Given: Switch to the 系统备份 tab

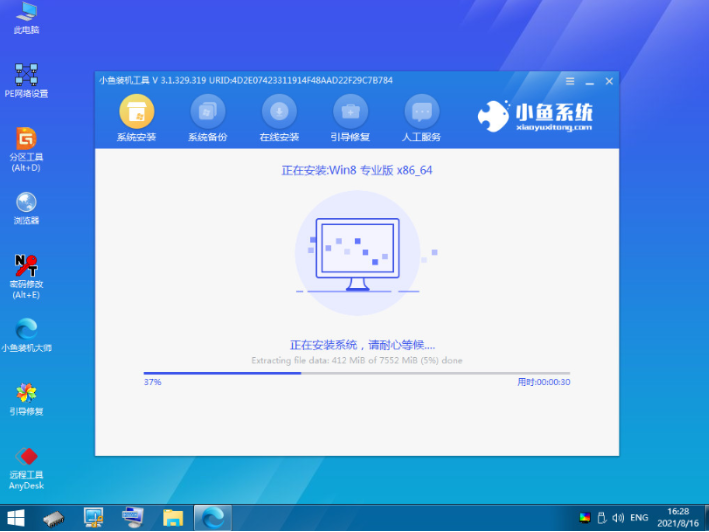Looking at the screenshot, I should pyautogui.click(x=208, y=118).
